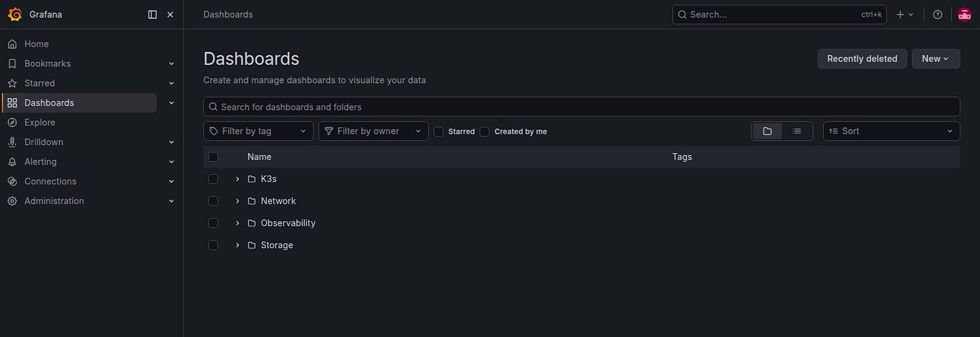Expand the Drilldown section chevron

click(171, 142)
